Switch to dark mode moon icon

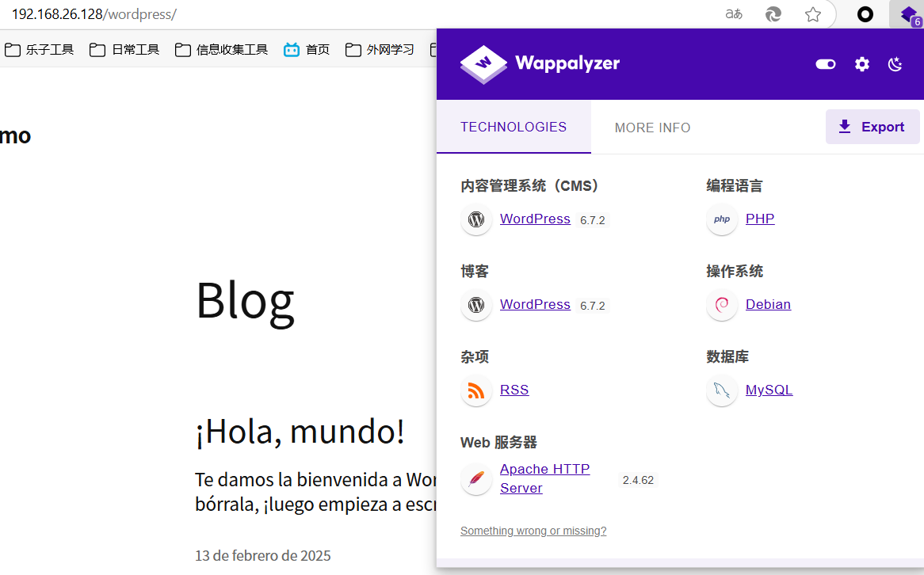click(895, 64)
